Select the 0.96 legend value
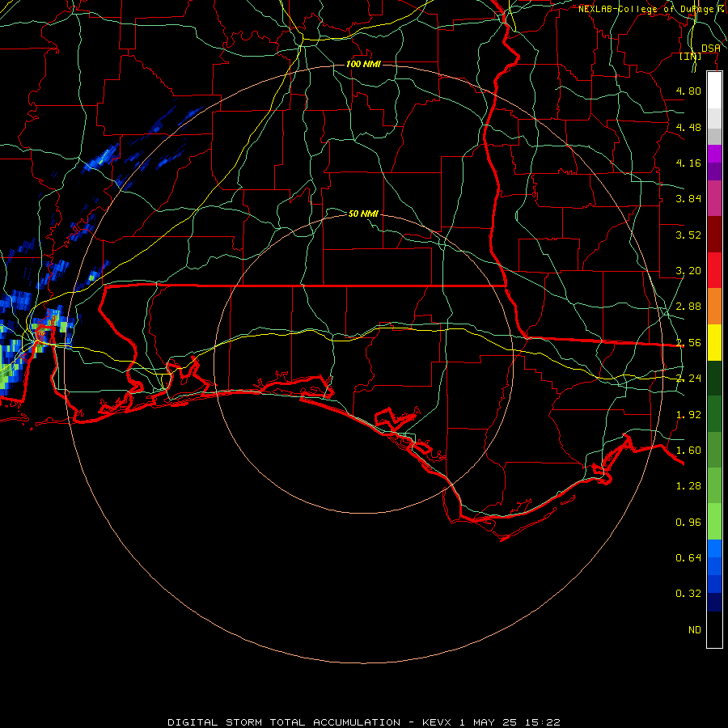 point(688,523)
